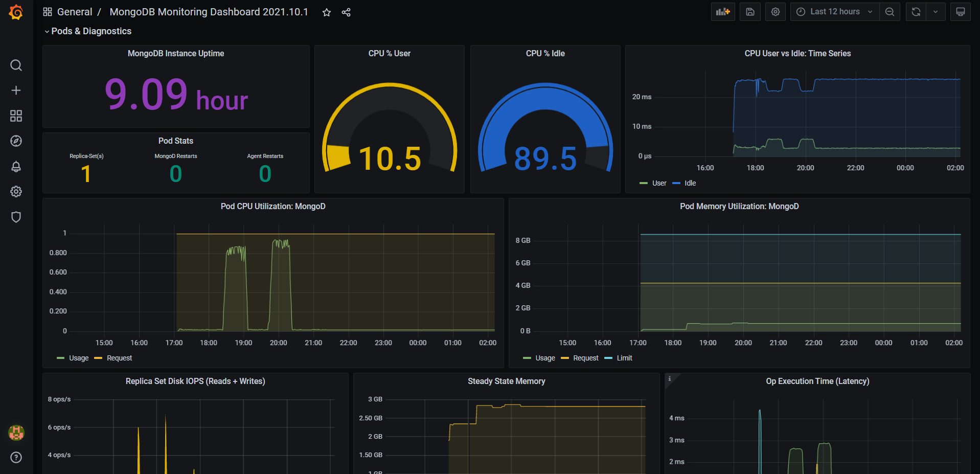The height and width of the screenshot is (474, 980).
Task: Open the General folder breadcrumb
Action: [x=75, y=12]
